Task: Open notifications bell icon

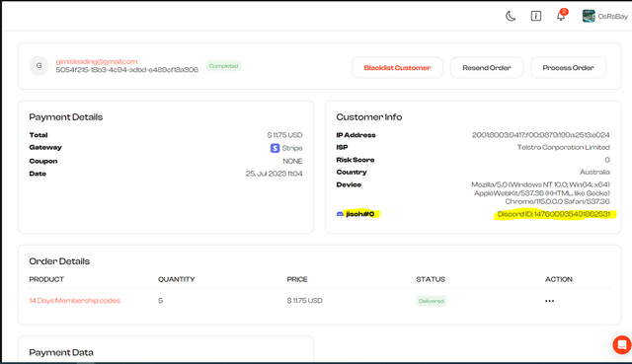Action: [x=561, y=16]
